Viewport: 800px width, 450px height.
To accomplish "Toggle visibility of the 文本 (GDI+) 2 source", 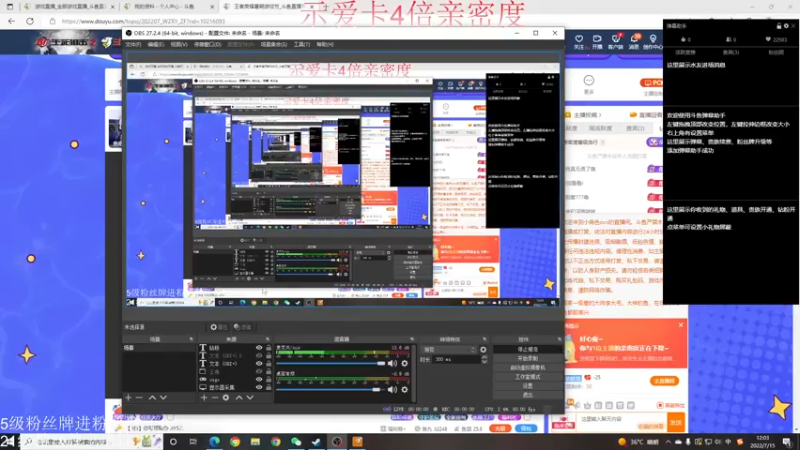I will click(259, 356).
